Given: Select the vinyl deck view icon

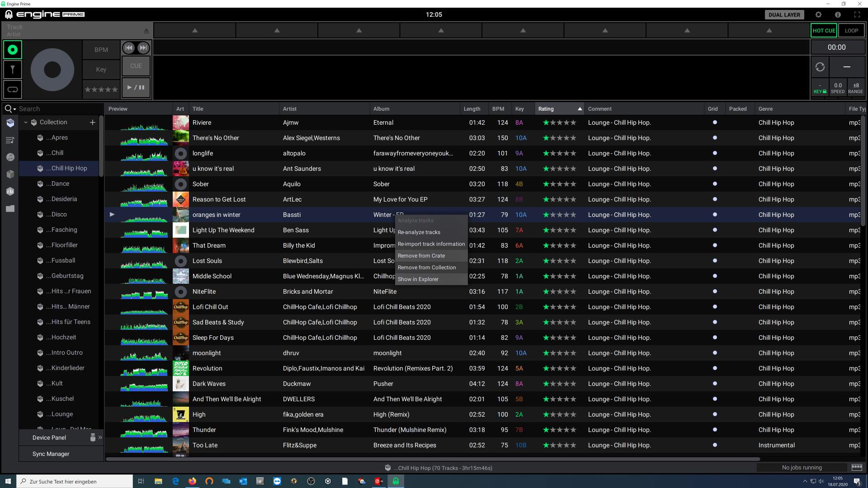Looking at the screenshot, I should [13, 50].
